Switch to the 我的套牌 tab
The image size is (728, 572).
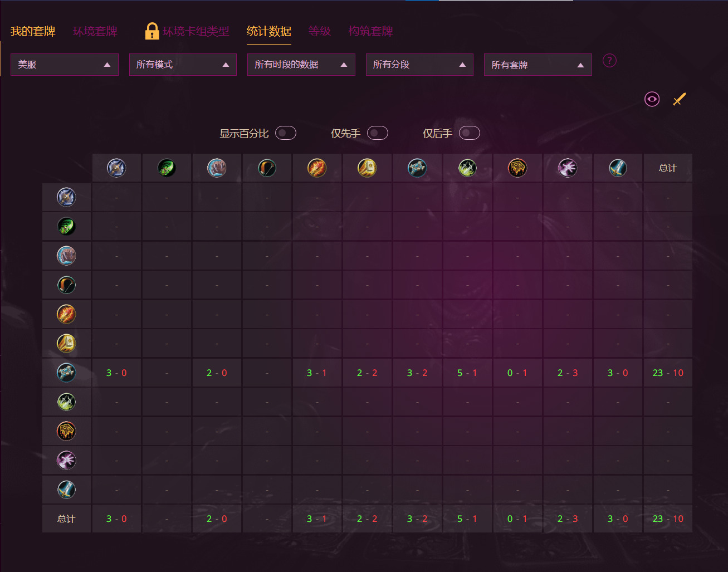pyautogui.click(x=33, y=31)
